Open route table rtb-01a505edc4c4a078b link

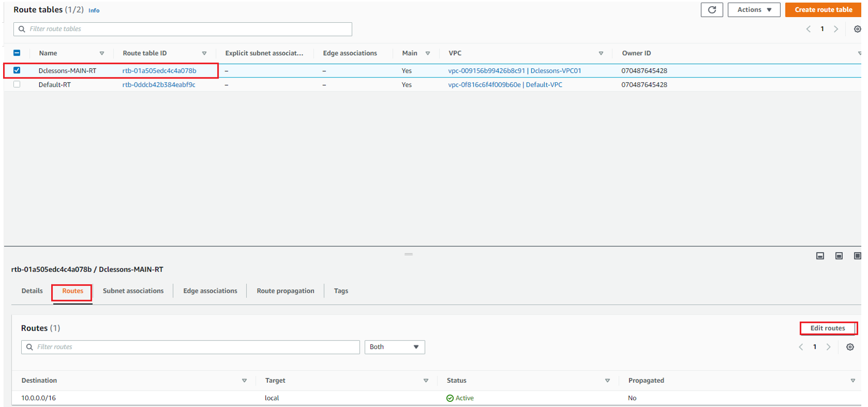click(x=159, y=71)
